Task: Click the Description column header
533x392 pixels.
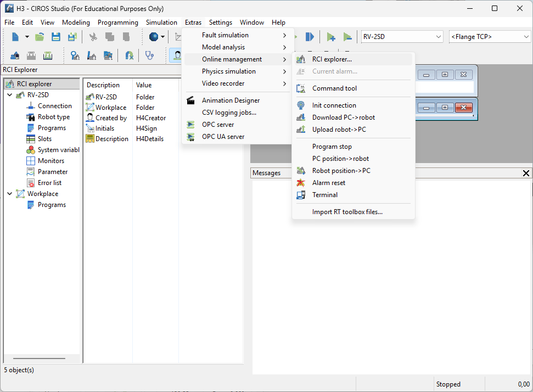Action: 108,85
